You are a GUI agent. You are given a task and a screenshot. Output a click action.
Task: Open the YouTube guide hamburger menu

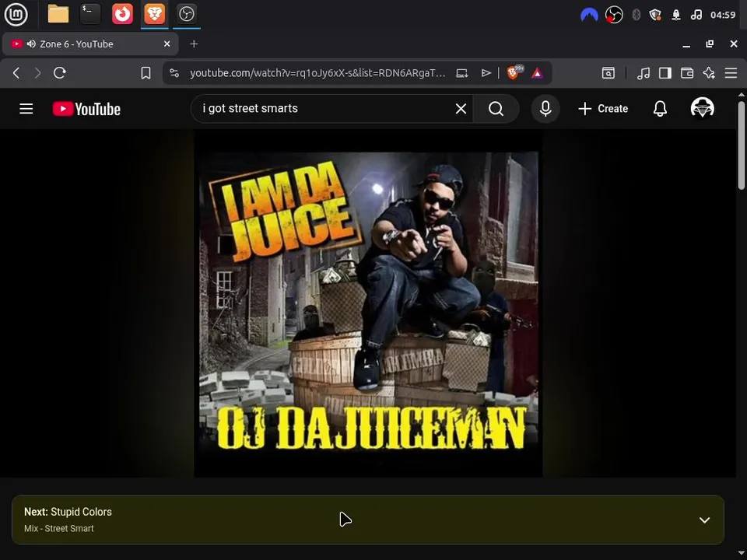pos(26,109)
